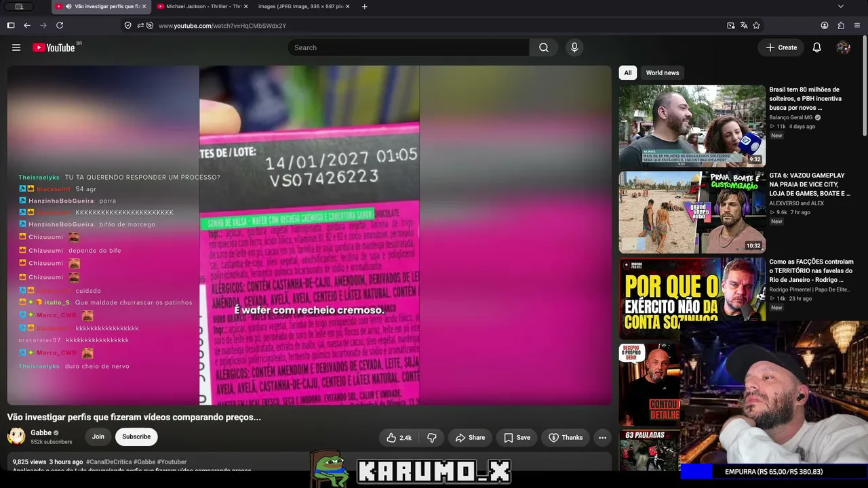Click the picture-in-picture icon in address bar
This screenshot has height=488, width=868.
731,25
